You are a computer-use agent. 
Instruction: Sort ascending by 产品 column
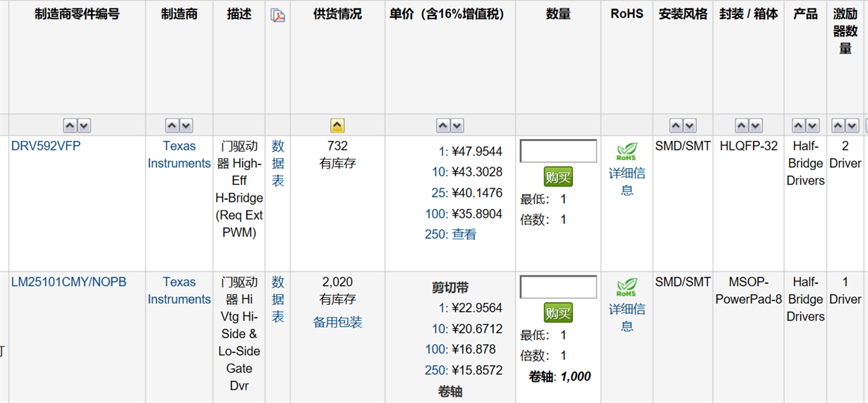click(x=798, y=126)
